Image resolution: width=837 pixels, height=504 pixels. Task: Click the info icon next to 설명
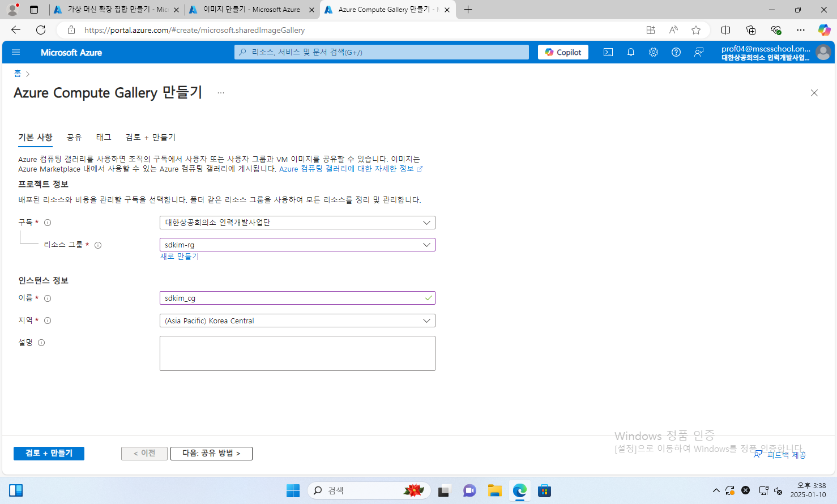[41, 343]
